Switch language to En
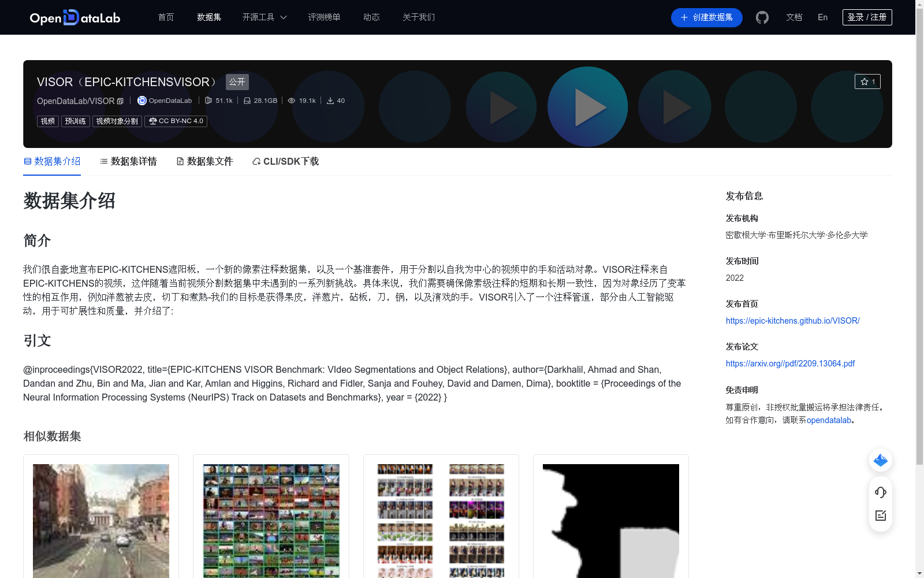924x578 pixels. click(822, 17)
